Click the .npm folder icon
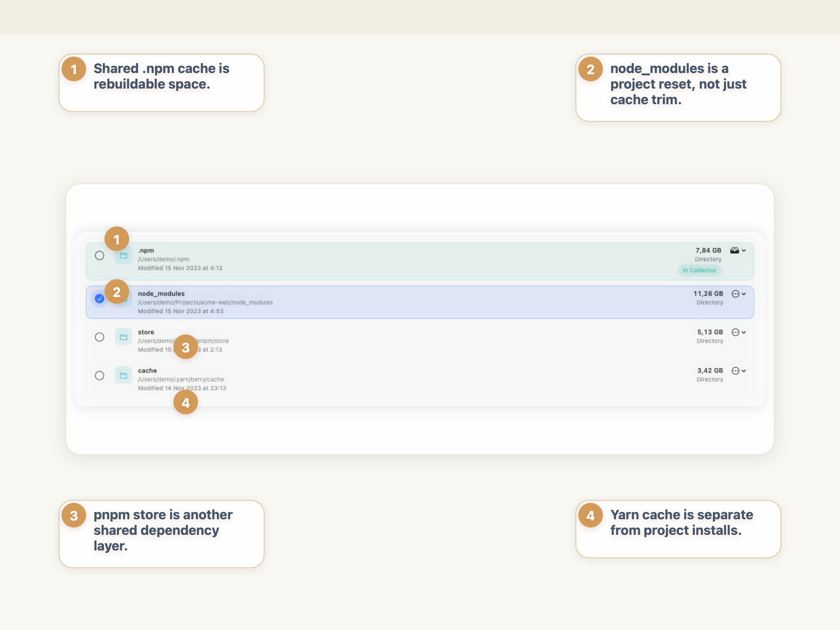The image size is (840, 630). pos(123,256)
